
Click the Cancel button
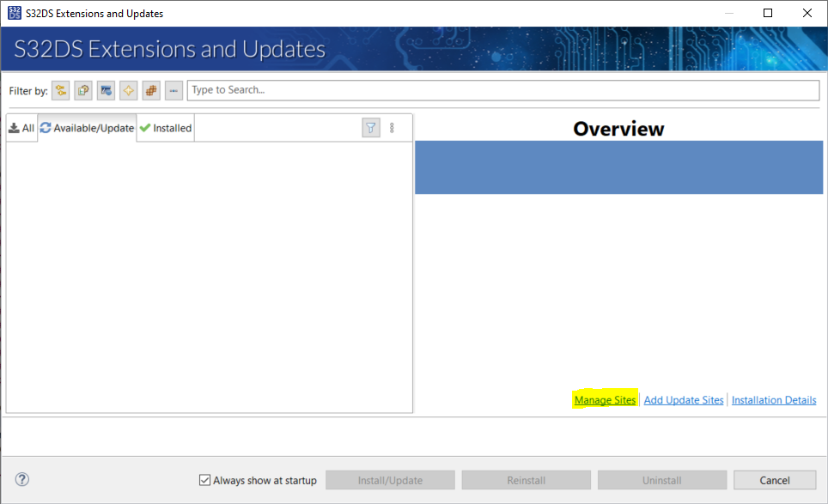(x=775, y=480)
